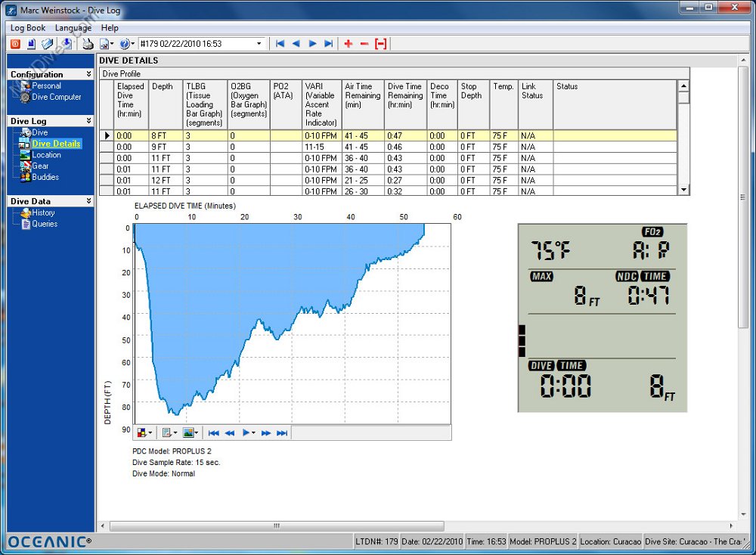Open Personal configuration in sidebar
The width and height of the screenshot is (756, 555).
point(46,86)
